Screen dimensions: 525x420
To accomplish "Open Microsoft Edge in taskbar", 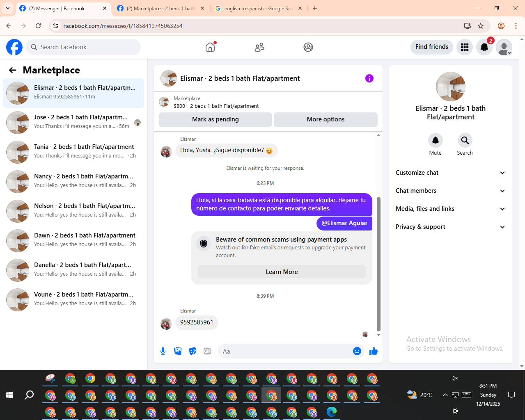I will click(x=332, y=411).
